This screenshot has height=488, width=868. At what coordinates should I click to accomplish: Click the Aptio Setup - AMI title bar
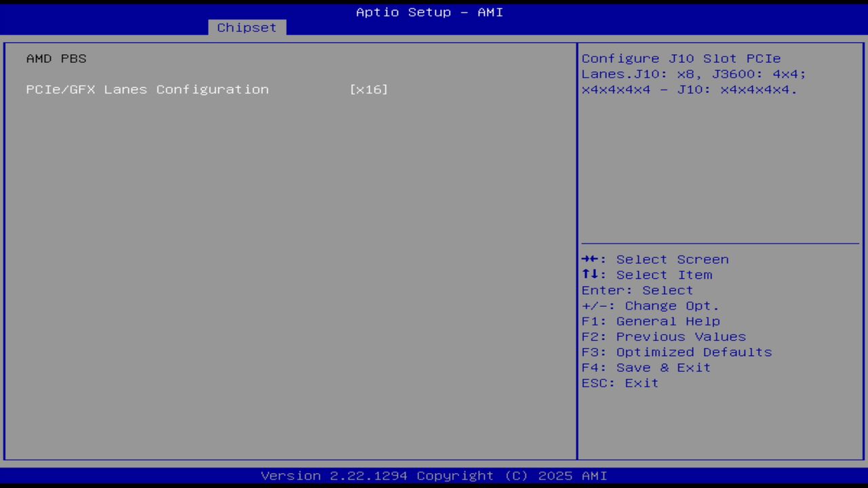point(429,12)
